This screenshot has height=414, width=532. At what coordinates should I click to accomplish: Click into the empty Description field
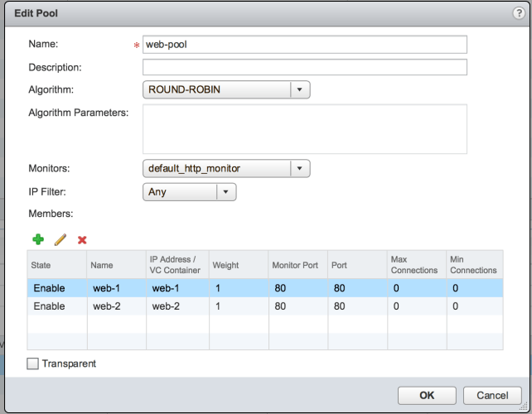(304, 67)
